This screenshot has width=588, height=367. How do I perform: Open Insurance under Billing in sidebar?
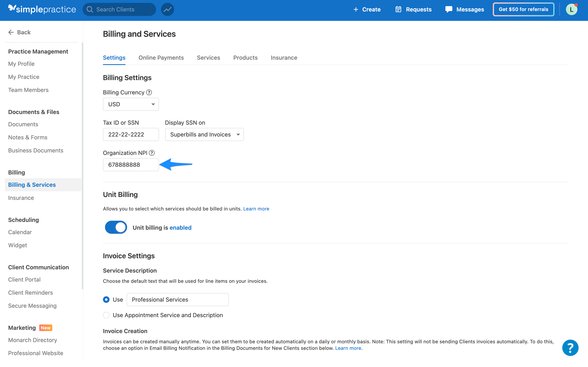pyautogui.click(x=21, y=198)
